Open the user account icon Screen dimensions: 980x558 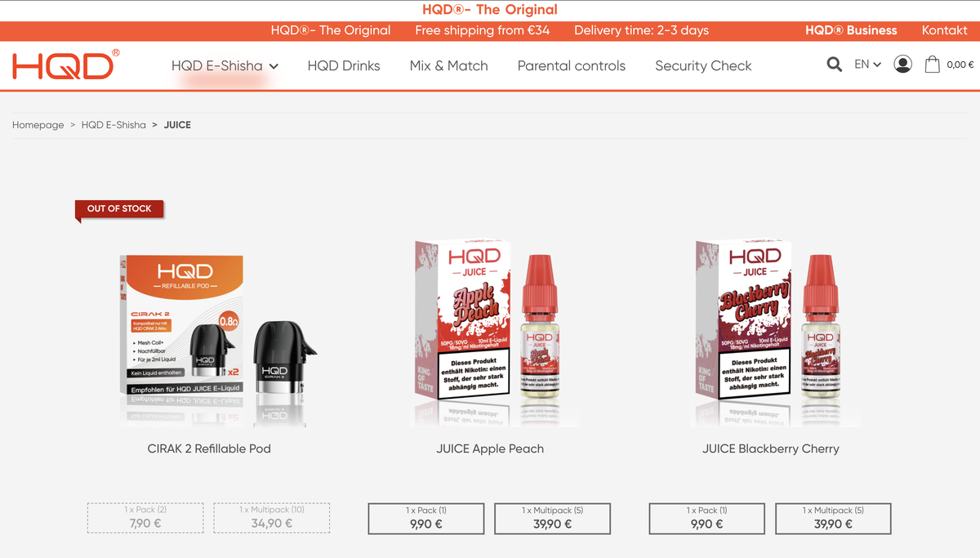(x=902, y=65)
